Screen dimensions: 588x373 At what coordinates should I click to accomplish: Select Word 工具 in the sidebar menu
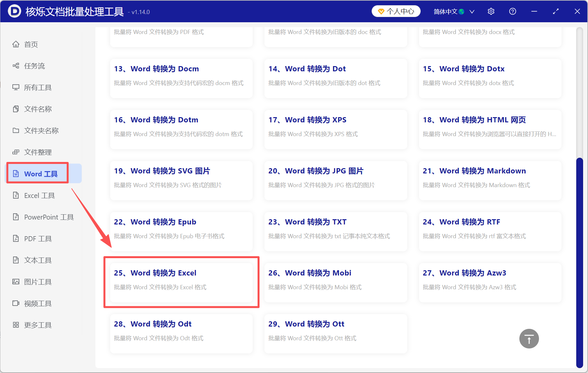(37, 173)
